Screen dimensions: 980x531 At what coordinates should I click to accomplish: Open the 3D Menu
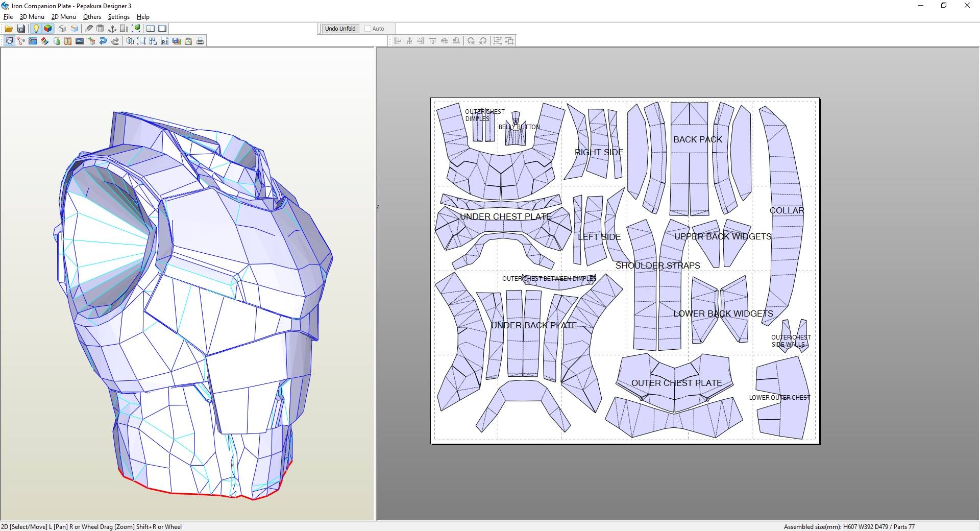point(32,17)
